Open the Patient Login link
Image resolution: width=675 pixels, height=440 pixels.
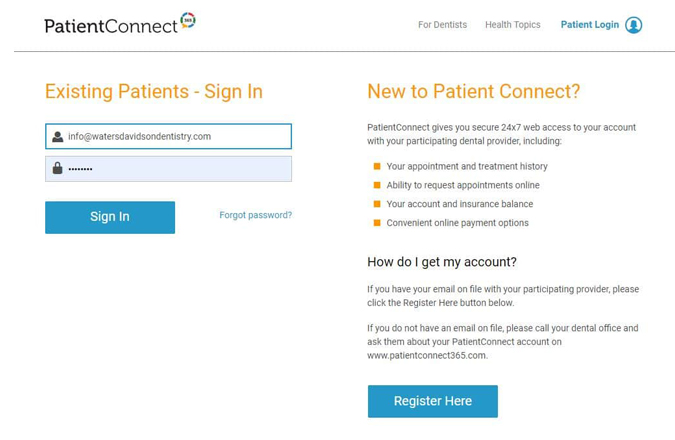(x=589, y=25)
